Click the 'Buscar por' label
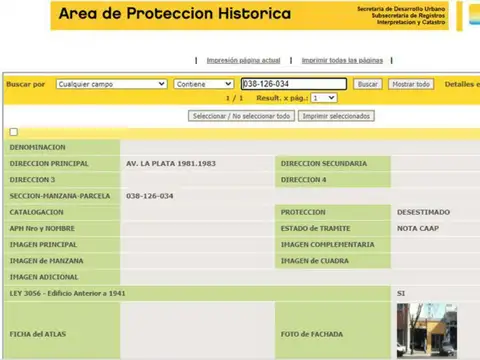 click(26, 84)
